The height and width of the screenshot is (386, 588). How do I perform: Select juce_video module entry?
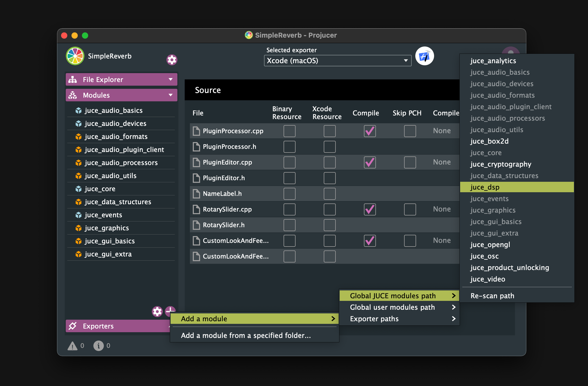coord(517,279)
